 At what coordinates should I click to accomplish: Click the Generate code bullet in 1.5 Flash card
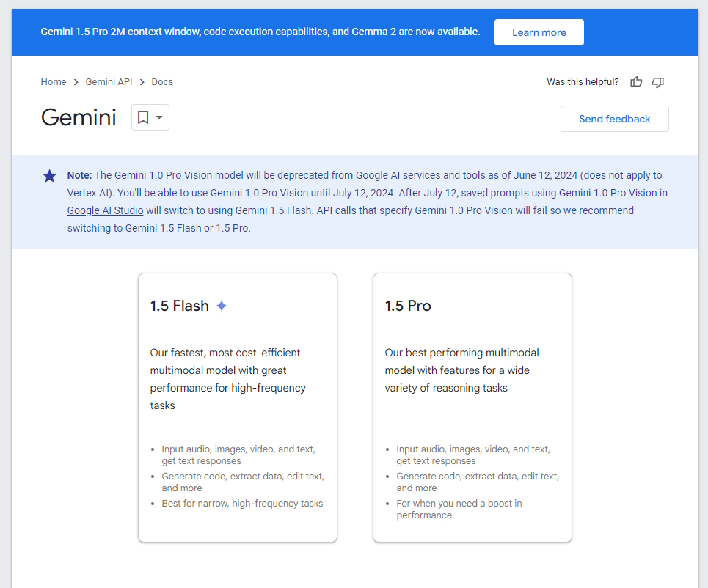(x=242, y=482)
